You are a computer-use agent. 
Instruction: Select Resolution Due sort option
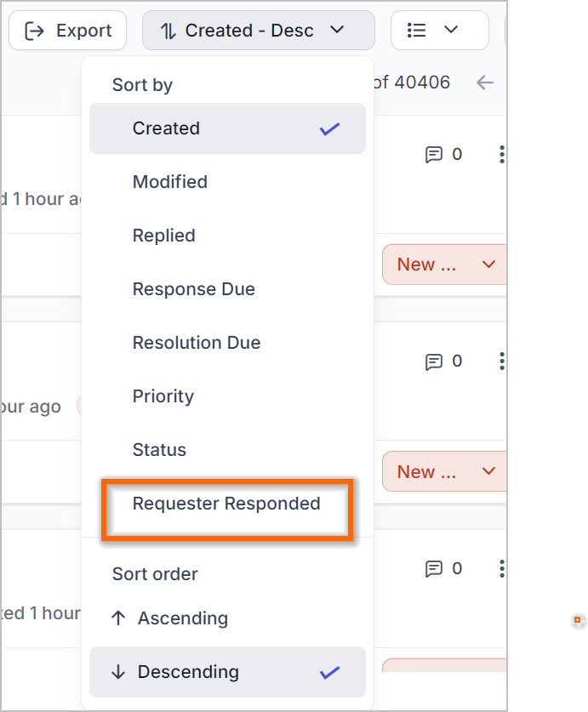coord(227,343)
